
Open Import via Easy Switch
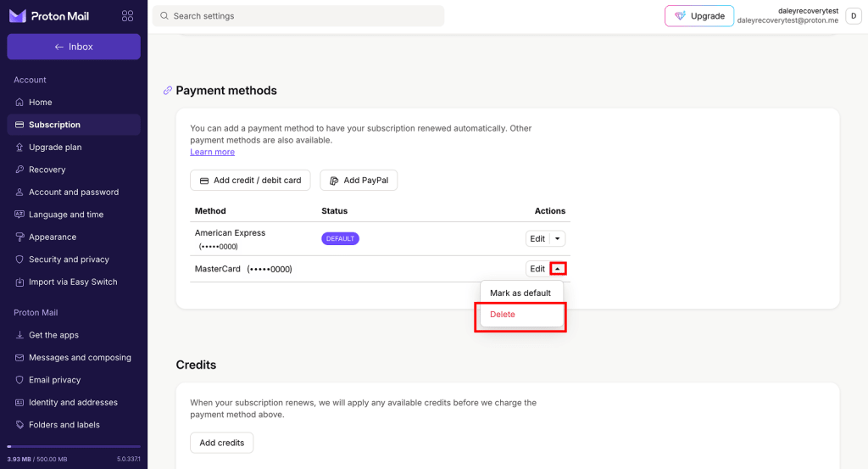point(73,282)
